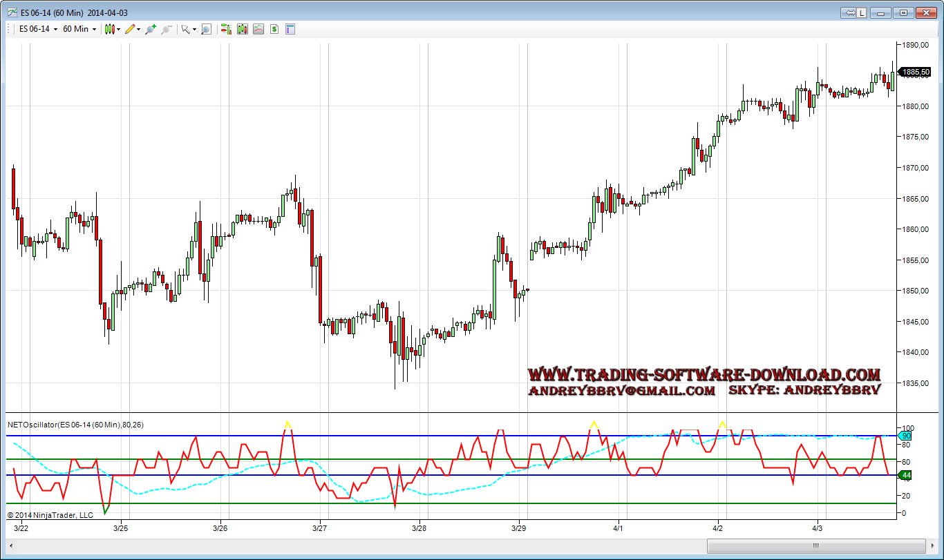Select the arrow cursor pointer tool
The width and height of the screenshot is (944, 560).
coord(185,29)
